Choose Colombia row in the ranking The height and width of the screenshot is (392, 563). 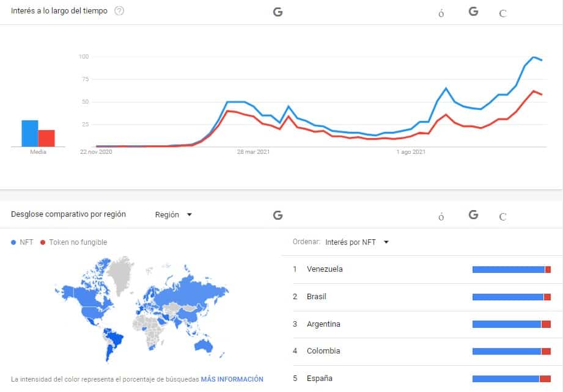422,351
